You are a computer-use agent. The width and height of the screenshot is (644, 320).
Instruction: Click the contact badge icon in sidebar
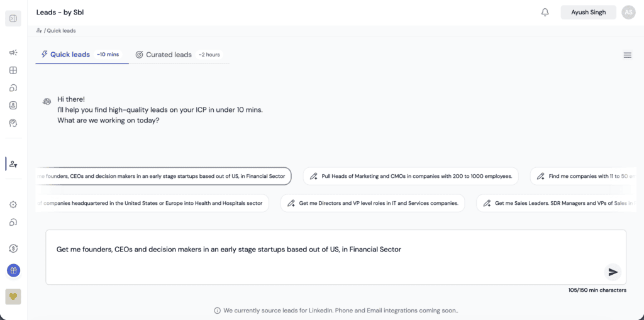[13, 105]
